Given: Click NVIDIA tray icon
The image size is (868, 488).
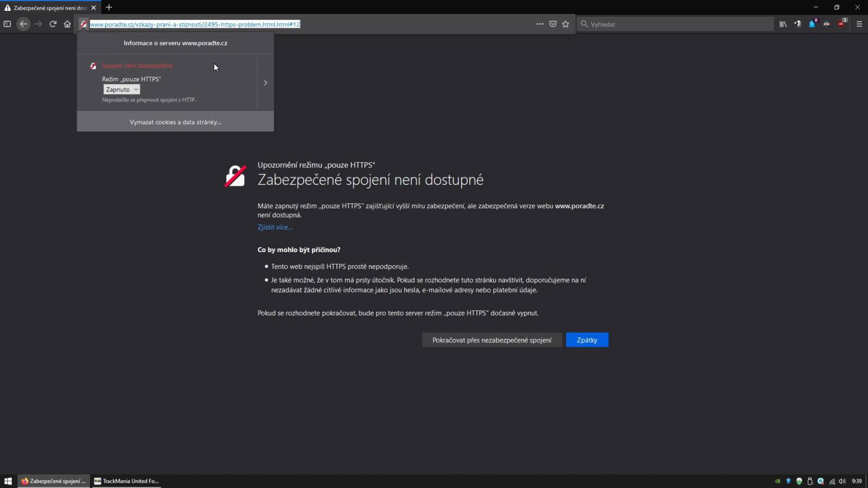Looking at the screenshot, I should tap(777, 481).
